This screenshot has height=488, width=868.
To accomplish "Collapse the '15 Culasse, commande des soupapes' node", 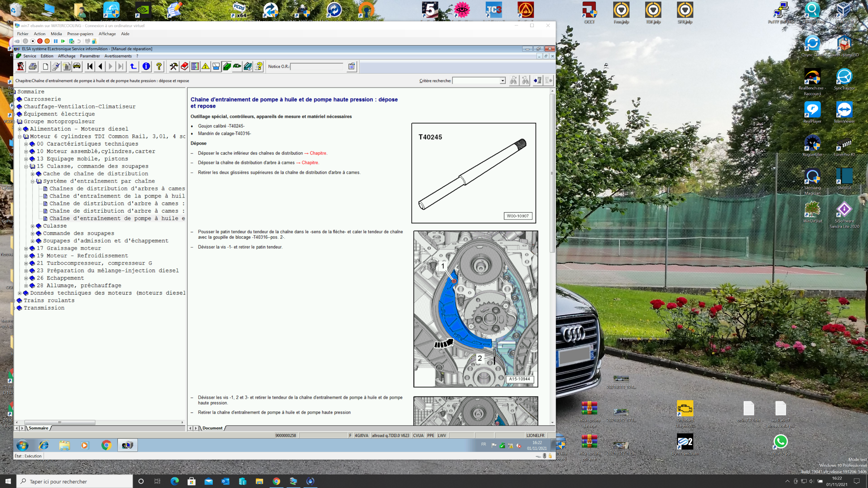I will (26, 166).
